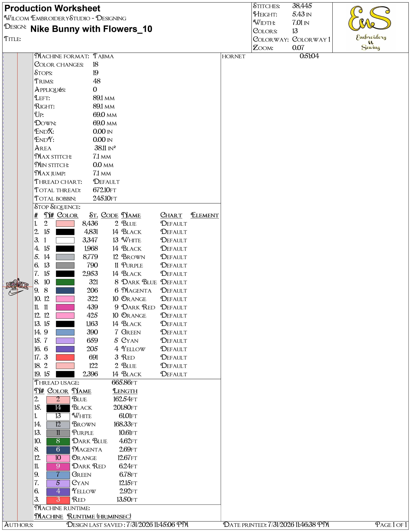Screen dimensions: 411x532
Task: Click the light blue swatch in stop row 14
Action: [65, 332]
